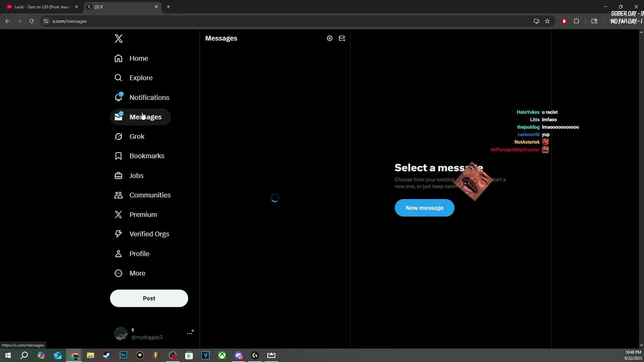Open Jobs from the sidebar

coord(129,175)
